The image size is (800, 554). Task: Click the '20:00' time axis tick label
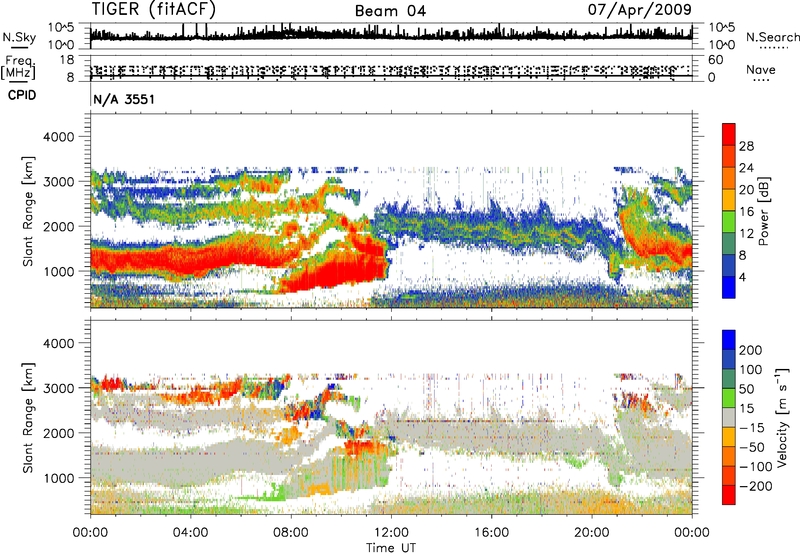(x=591, y=533)
